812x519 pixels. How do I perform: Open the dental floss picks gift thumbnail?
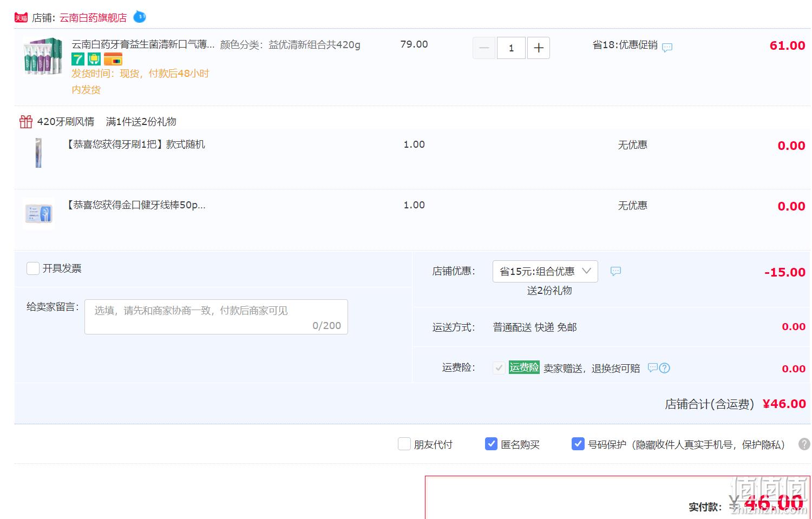click(39, 213)
